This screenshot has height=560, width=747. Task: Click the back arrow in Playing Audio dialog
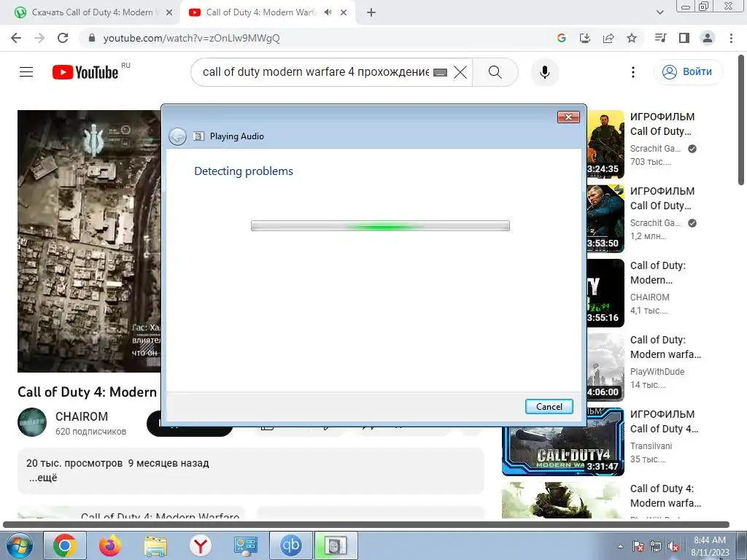tap(178, 136)
